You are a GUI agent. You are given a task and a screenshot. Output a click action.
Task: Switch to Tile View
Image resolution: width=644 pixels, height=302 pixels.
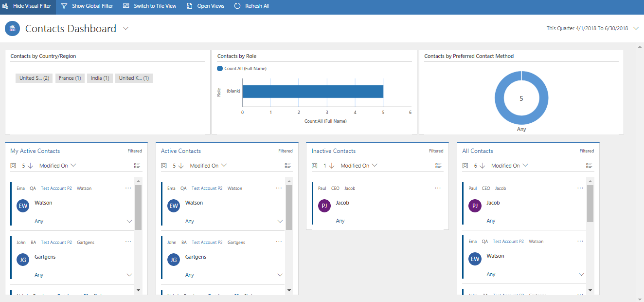(x=126, y=6)
